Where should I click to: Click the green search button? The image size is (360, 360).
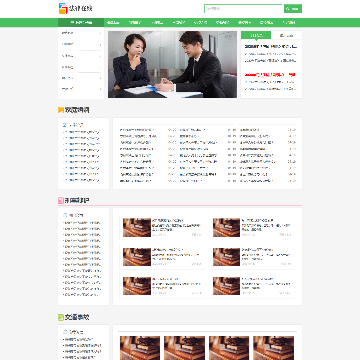coord(293,9)
